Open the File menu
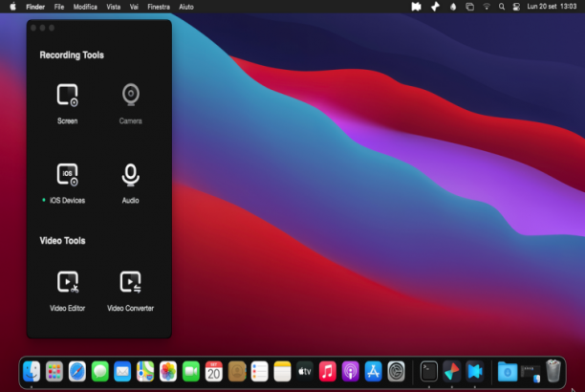This screenshot has width=585, height=392. pyautogui.click(x=59, y=7)
